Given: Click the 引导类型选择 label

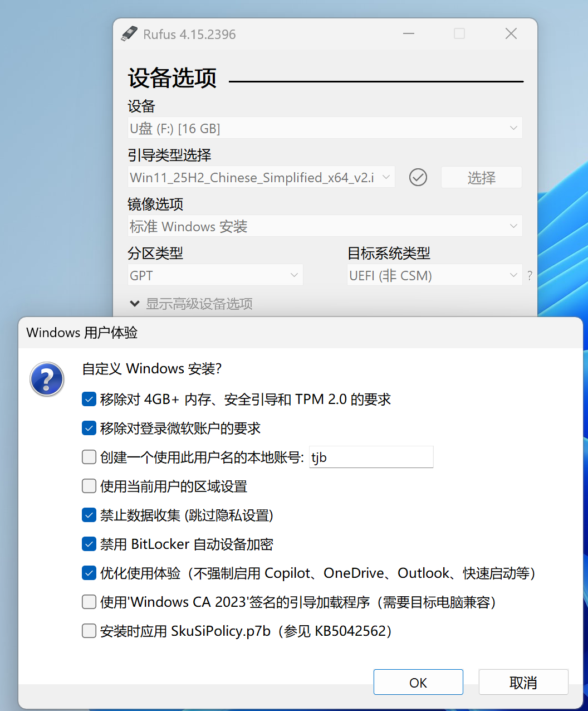Looking at the screenshot, I should [x=170, y=155].
